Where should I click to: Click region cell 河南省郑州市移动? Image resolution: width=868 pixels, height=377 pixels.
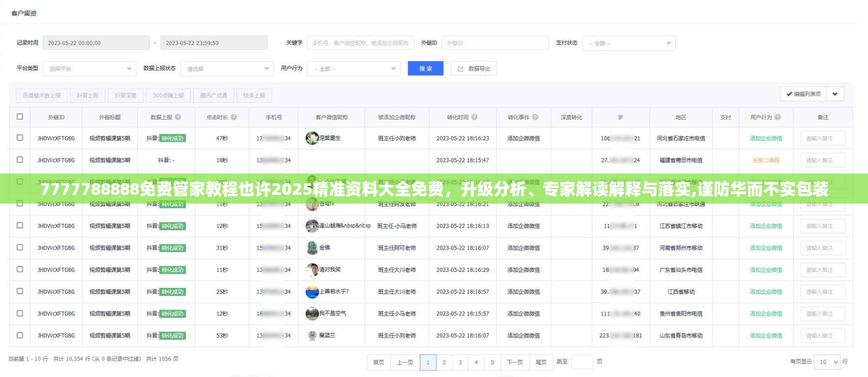pos(681,248)
